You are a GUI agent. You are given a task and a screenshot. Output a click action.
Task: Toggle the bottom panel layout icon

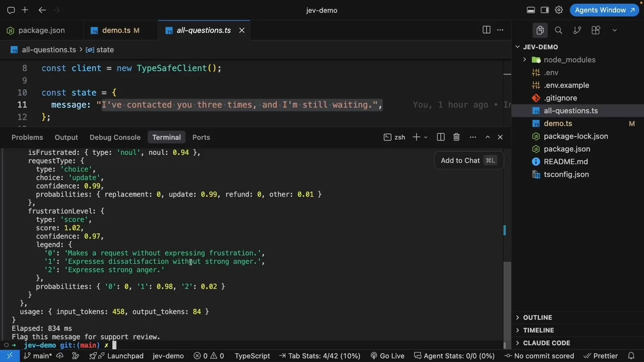[531, 10]
